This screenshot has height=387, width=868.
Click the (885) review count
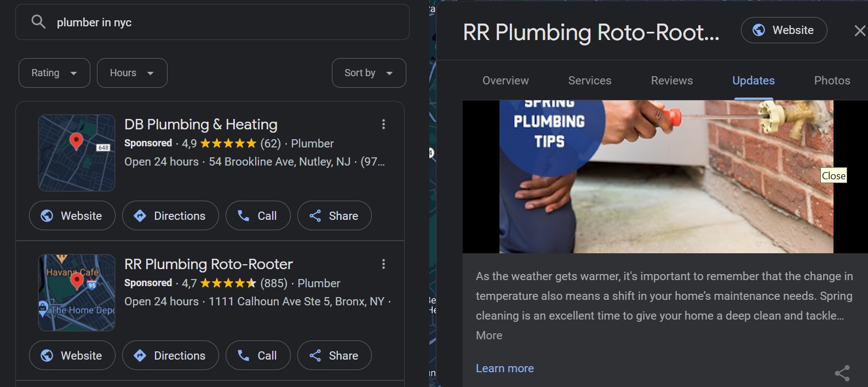coord(274,283)
